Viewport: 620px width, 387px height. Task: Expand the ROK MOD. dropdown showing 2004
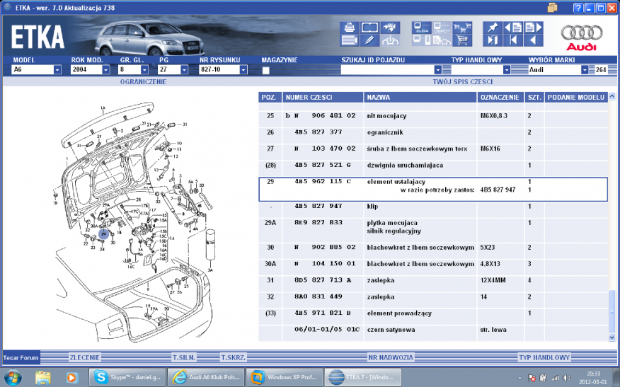pyautogui.click(x=106, y=70)
